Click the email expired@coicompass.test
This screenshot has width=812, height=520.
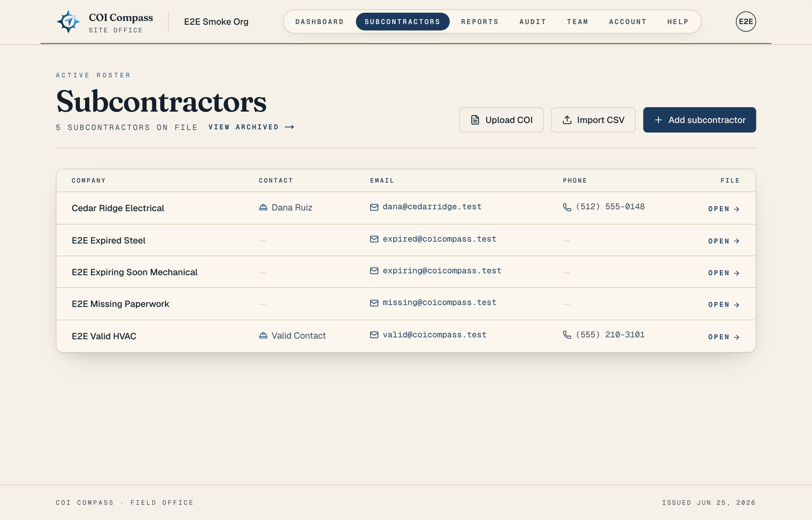pyautogui.click(x=439, y=239)
